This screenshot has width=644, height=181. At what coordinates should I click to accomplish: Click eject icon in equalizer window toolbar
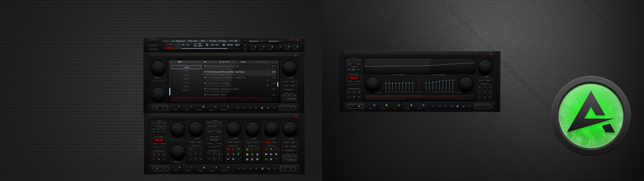[434, 106]
